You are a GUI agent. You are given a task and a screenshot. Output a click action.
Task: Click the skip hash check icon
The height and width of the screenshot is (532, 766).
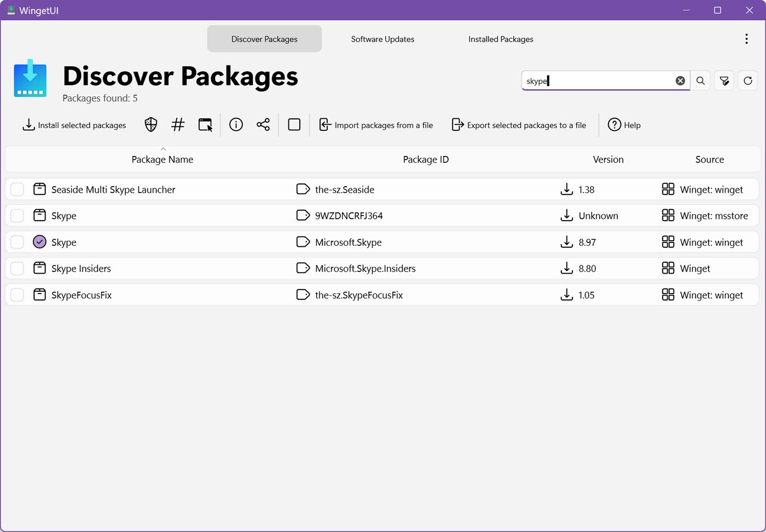tap(178, 125)
